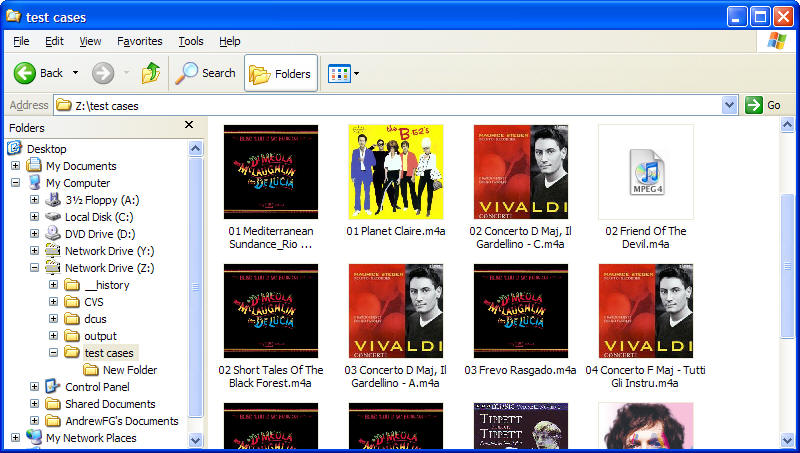Select the output folder icon
The height and width of the screenshot is (453, 800).
click(x=72, y=336)
